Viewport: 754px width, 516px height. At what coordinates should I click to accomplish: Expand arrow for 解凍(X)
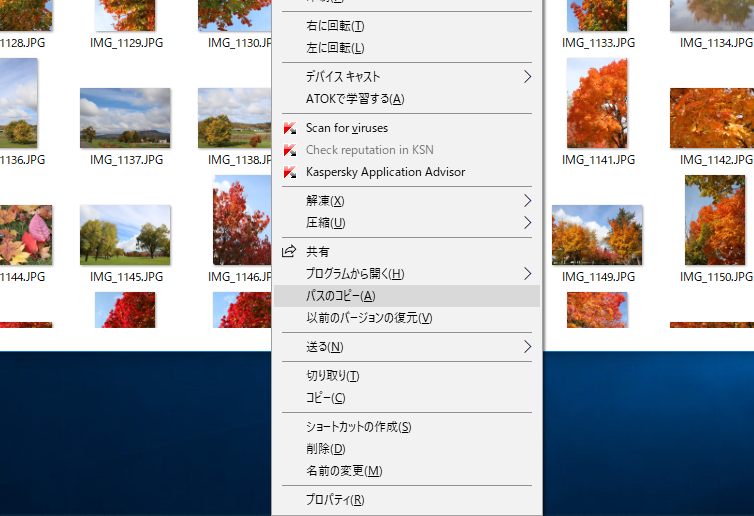pyautogui.click(x=528, y=201)
